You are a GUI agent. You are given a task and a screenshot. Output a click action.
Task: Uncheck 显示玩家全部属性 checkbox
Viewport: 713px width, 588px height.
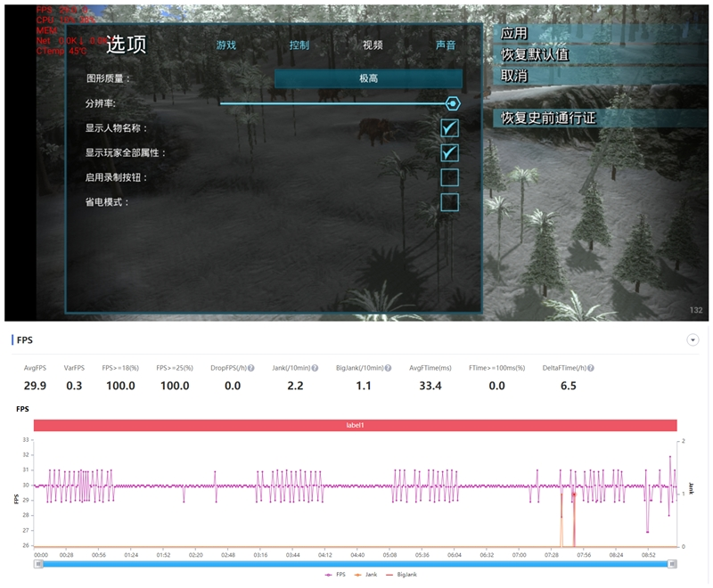coord(450,152)
